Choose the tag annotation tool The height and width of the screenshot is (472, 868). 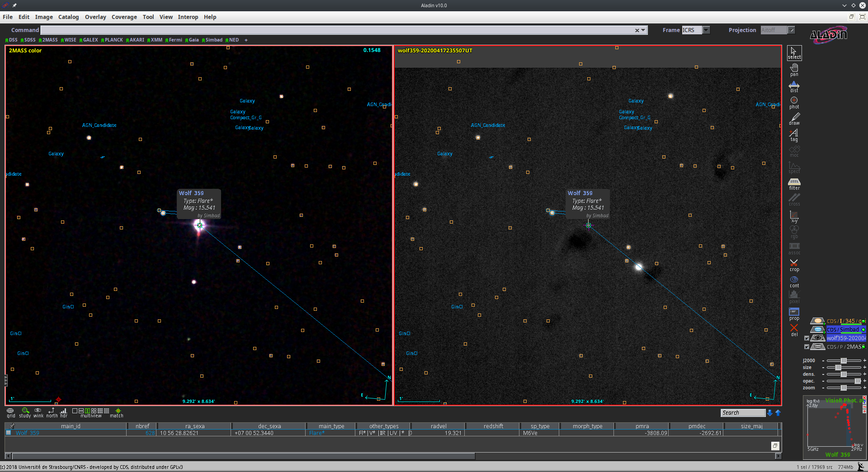tap(794, 135)
